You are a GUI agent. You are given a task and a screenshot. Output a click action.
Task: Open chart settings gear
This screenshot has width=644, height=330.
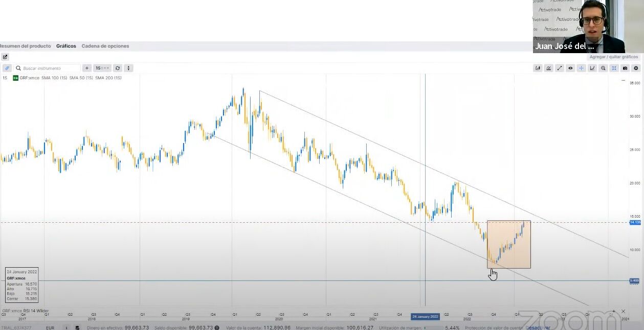click(636, 68)
